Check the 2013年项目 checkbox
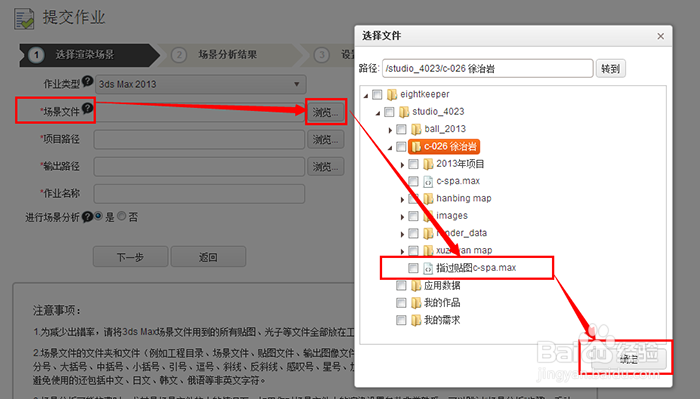Screen dimensions: 700x399 [x=413, y=164]
